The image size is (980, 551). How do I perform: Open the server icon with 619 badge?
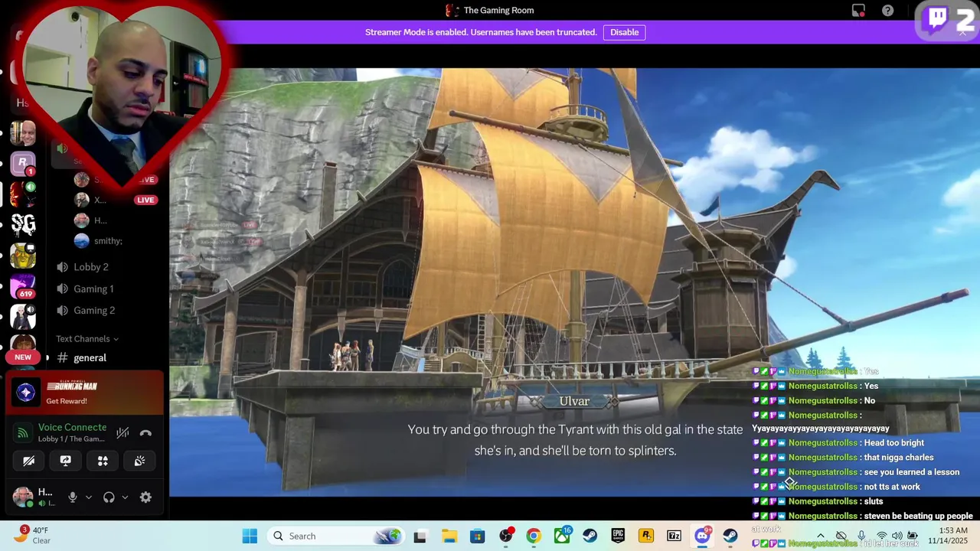23,286
